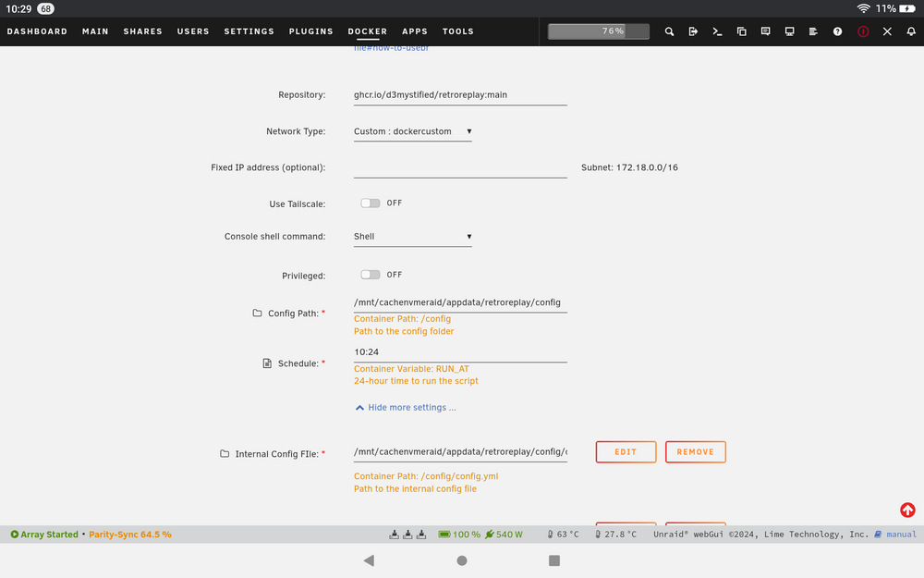Viewport: 924px width, 578px height.
Task: Toggle help with the question mark icon
Action: [837, 31]
